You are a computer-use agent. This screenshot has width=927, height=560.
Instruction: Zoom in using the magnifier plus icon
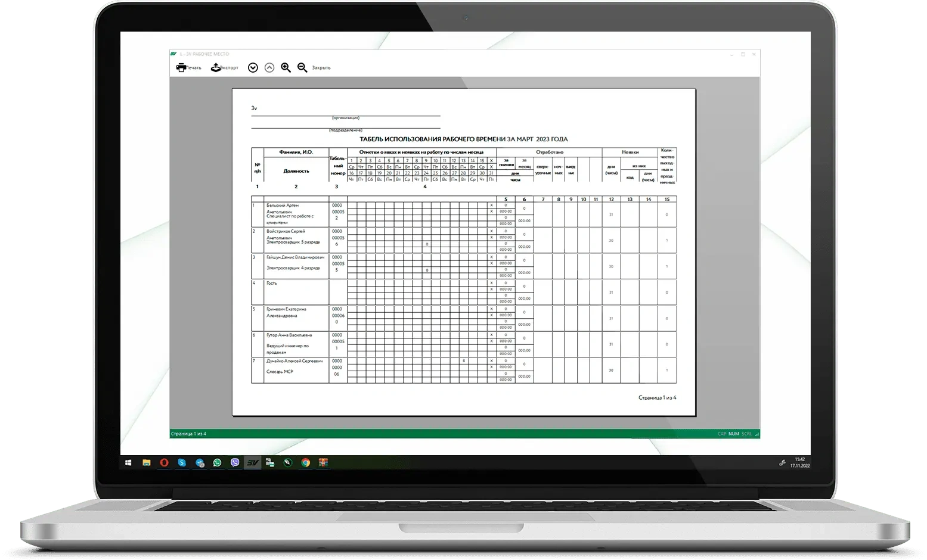[286, 68]
